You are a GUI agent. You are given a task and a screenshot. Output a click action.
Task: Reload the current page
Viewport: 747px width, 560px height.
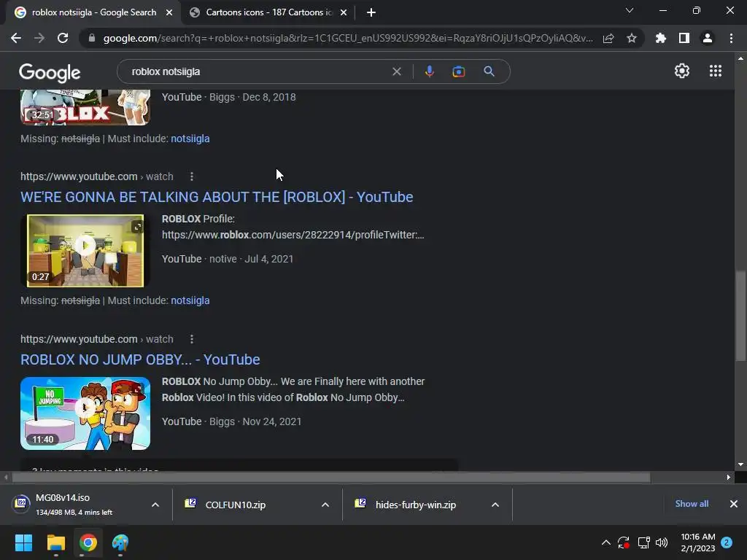point(63,38)
